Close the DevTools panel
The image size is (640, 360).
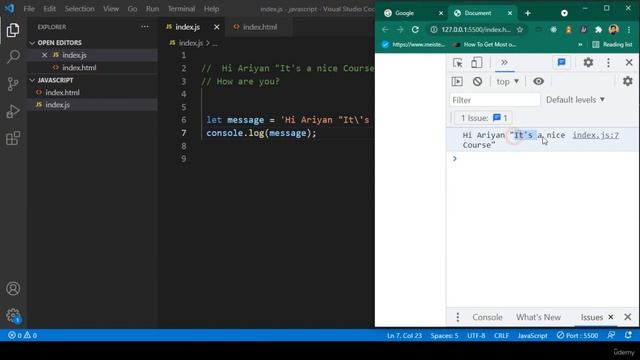tap(629, 62)
